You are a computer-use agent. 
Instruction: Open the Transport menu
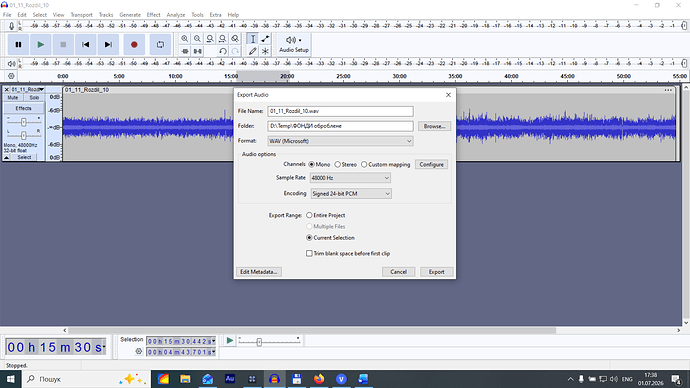tap(81, 15)
